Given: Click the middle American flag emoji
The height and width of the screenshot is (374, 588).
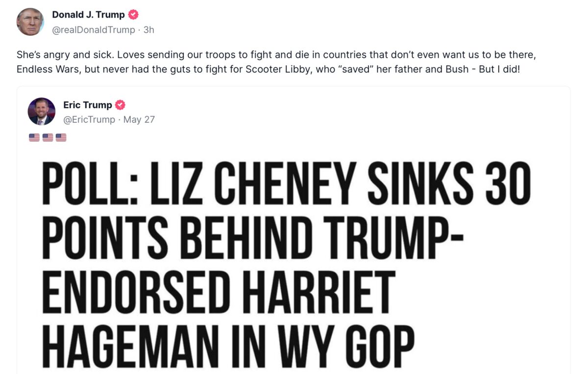Looking at the screenshot, I should [x=48, y=138].
